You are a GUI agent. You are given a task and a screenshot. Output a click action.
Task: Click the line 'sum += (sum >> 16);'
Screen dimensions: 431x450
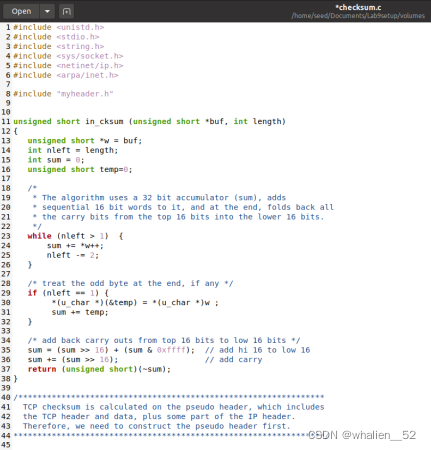tap(73, 360)
